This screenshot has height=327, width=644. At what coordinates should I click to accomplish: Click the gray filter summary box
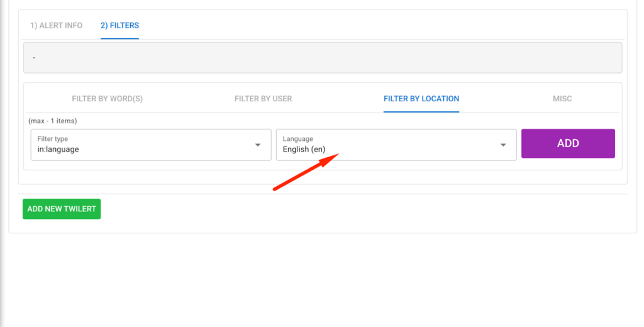(x=323, y=58)
